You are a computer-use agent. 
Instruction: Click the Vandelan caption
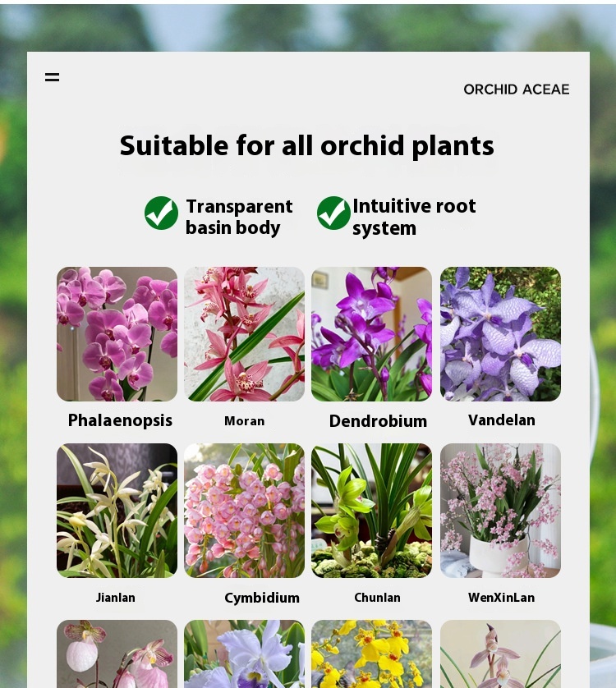tap(501, 420)
